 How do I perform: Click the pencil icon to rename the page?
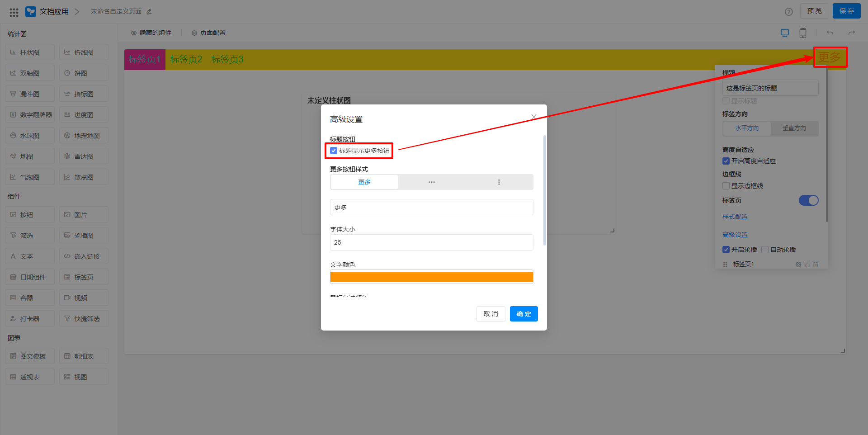(149, 12)
